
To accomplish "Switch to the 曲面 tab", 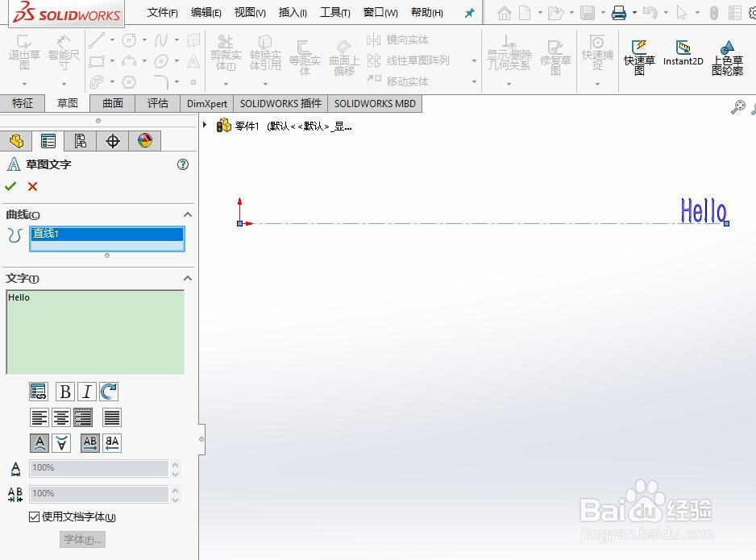I will coord(113,103).
